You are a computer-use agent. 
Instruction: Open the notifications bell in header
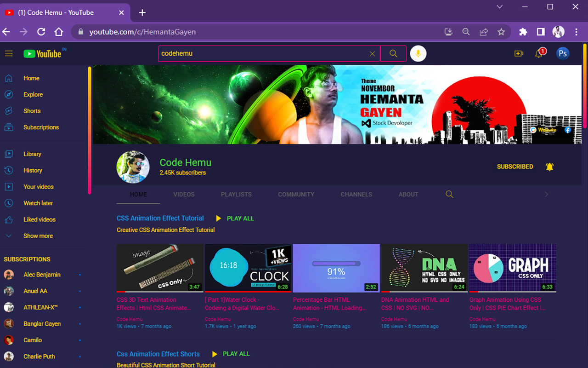pyautogui.click(x=539, y=54)
